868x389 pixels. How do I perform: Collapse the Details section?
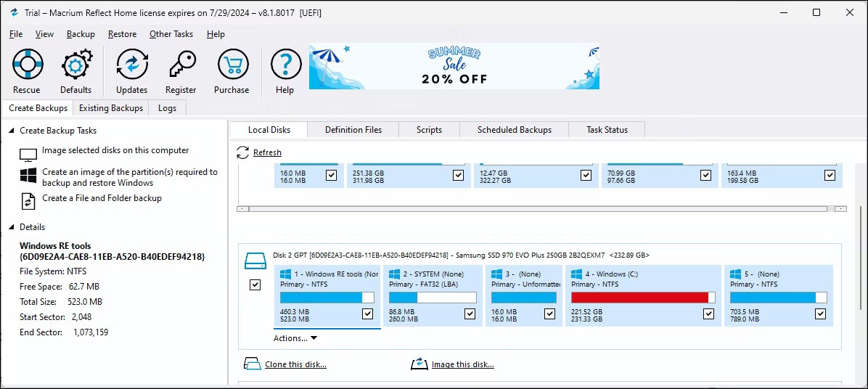click(12, 227)
